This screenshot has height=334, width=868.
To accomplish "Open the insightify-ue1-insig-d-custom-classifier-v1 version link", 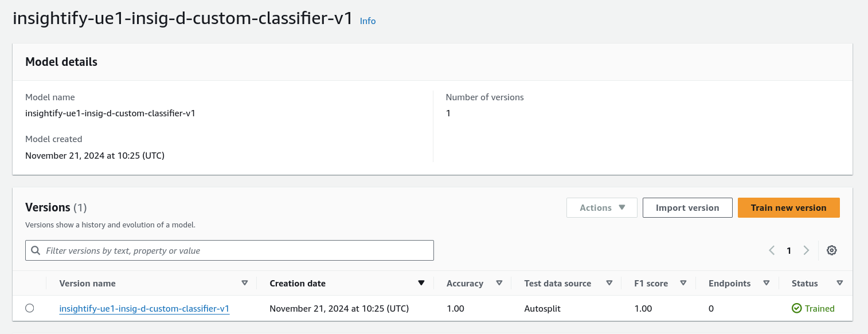I will 144,308.
